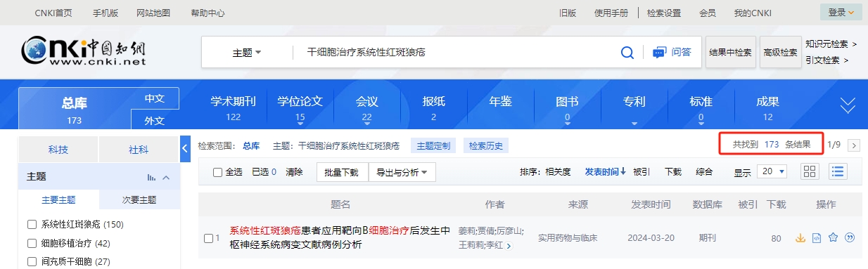The height and width of the screenshot is (269, 868).
Task: Open 手机版 top link
Action: pyautogui.click(x=106, y=13)
